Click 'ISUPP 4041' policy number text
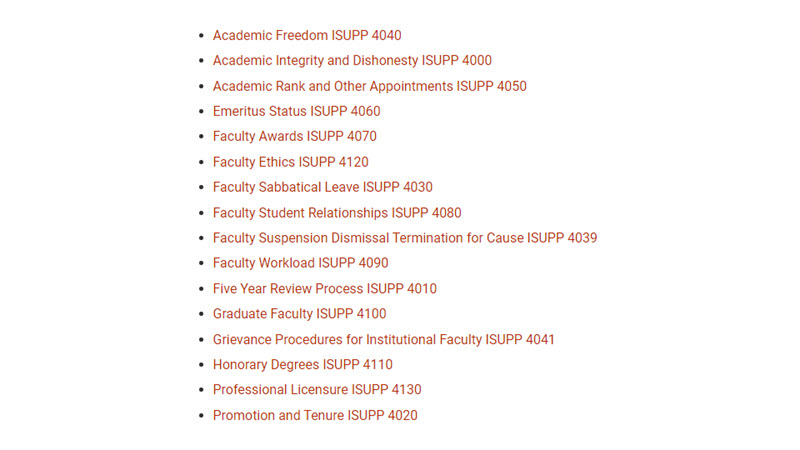This screenshot has width=800, height=450. coord(519,340)
